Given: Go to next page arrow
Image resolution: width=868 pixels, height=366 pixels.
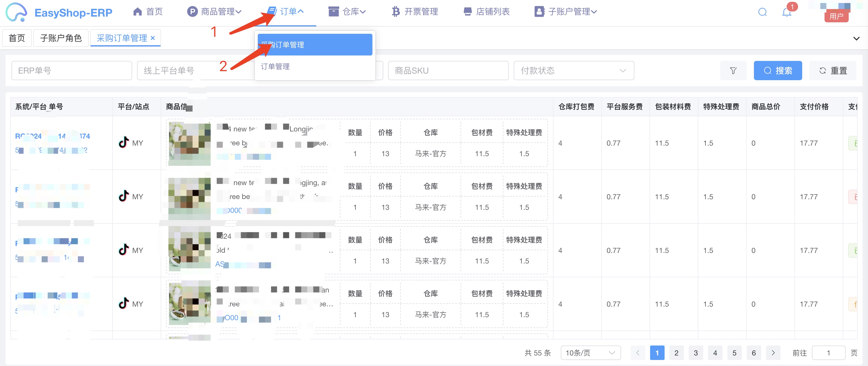Looking at the screenshot, I should [773, 352].
